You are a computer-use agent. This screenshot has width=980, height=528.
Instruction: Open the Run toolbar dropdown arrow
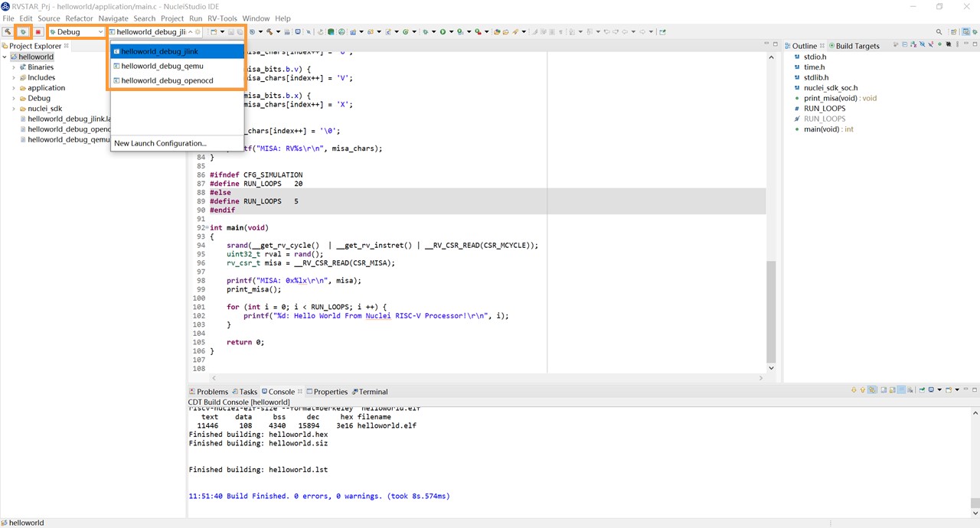coord(451,31)
